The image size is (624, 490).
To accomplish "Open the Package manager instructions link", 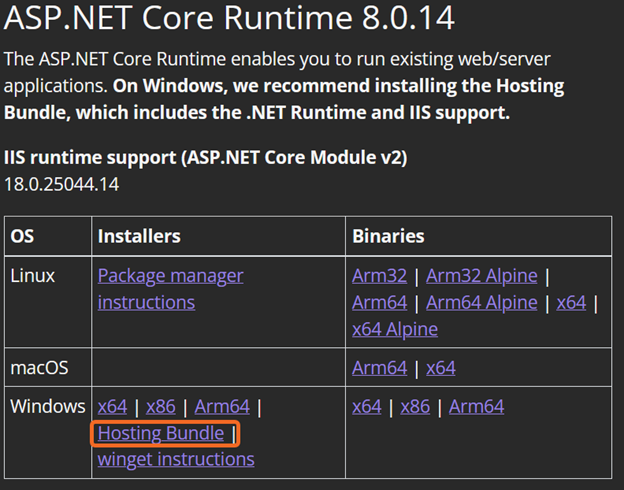I will [x=170, y=276].
